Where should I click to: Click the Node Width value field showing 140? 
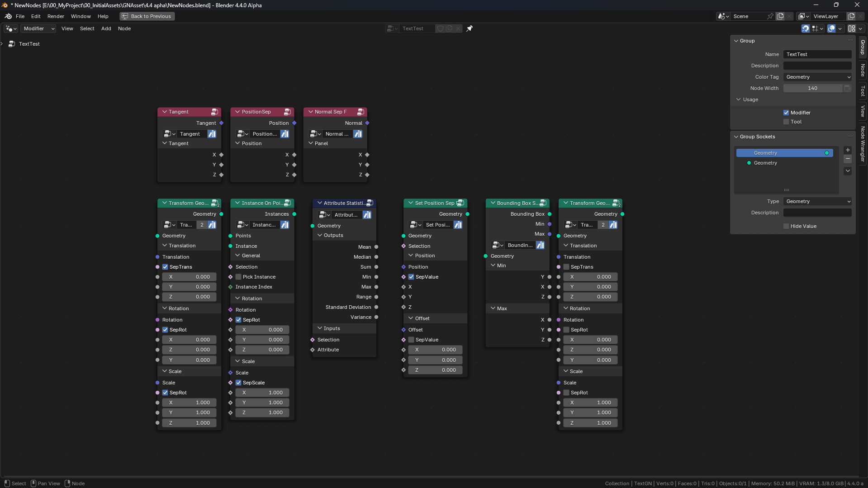click(813, 88)
